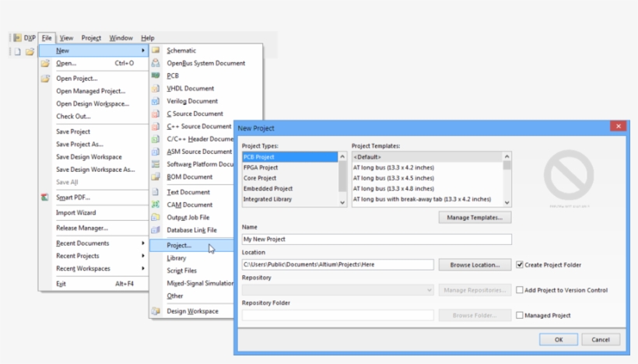This screenshot has height=364, width=638.
Task: Expand Recent Workspaces submenu
Action: pos(143,268)
